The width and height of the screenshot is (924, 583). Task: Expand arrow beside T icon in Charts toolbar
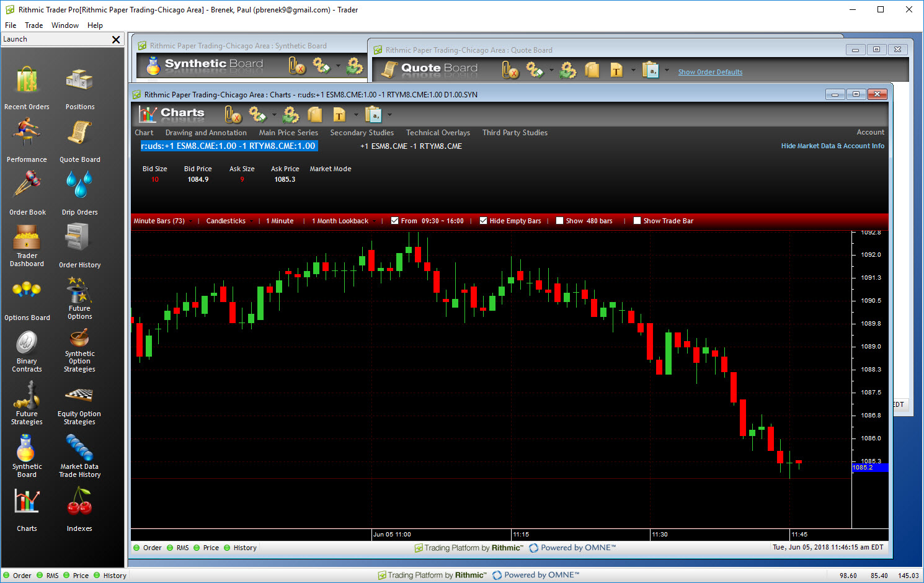(356, 115)
